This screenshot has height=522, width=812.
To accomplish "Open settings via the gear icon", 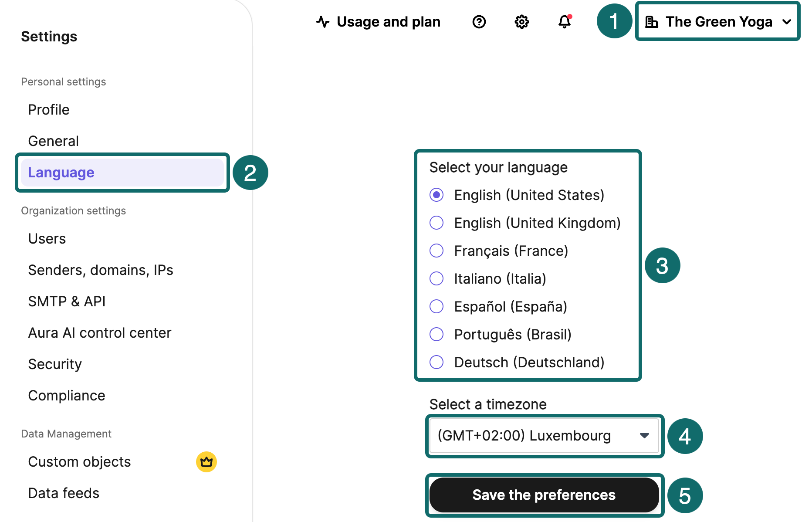I will point(521,22).
